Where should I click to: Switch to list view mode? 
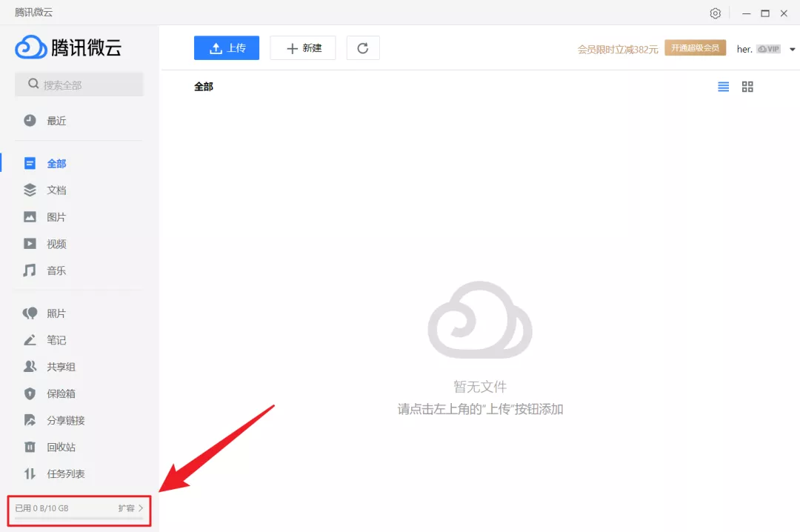(723, 87)
